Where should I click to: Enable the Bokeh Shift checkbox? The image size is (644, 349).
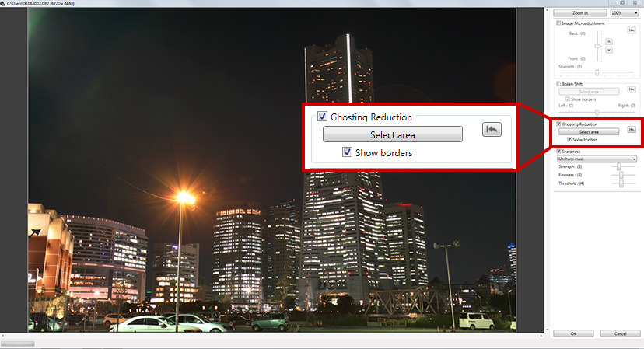click(x=558, y=83)
